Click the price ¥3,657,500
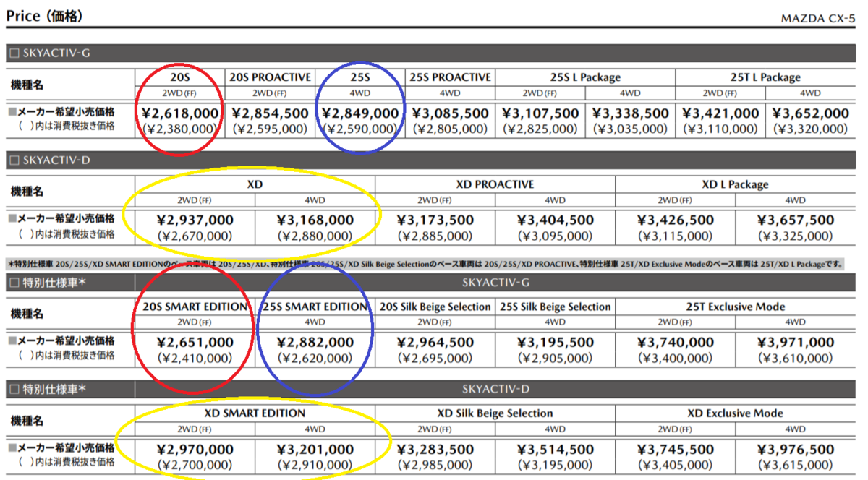The width and height of the screenshot is (868, 480). click(x=796, y=220)
